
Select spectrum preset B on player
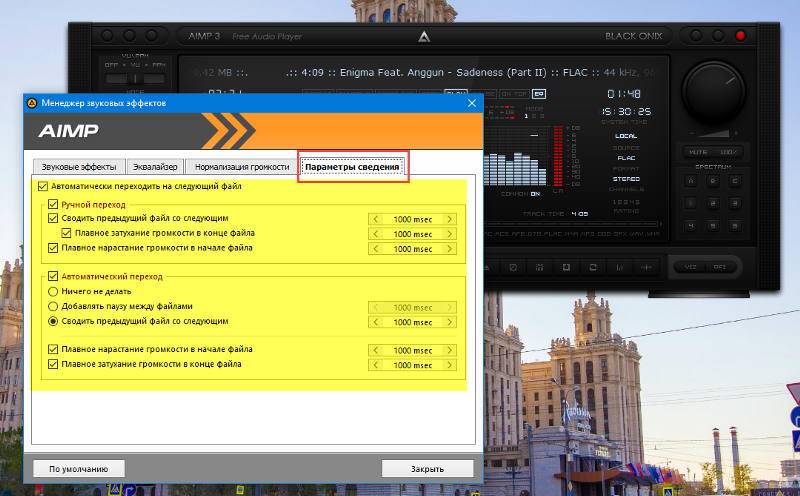tap(713, 181)
